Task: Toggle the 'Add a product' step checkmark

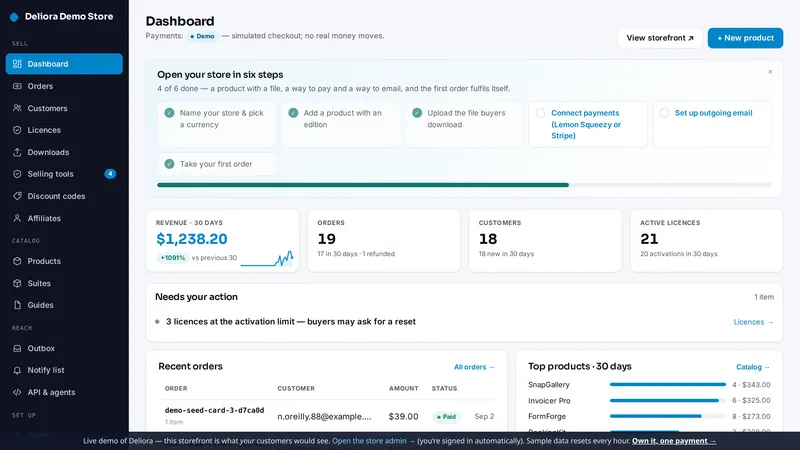Action: click(293, 113)
